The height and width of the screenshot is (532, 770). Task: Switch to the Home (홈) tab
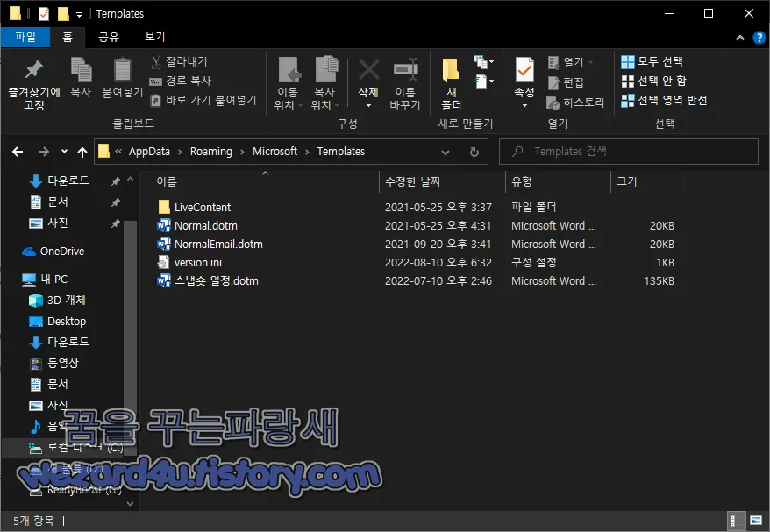(68, 37)
